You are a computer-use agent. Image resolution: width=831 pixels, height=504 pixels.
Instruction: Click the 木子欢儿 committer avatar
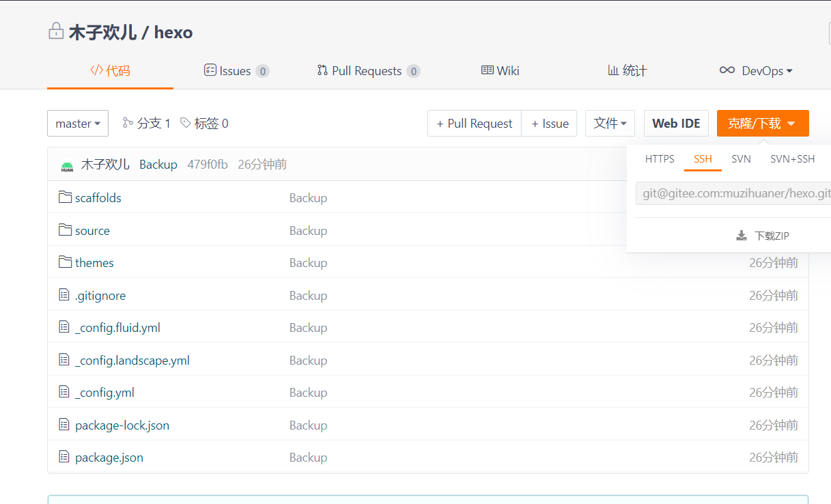[67, 165]
